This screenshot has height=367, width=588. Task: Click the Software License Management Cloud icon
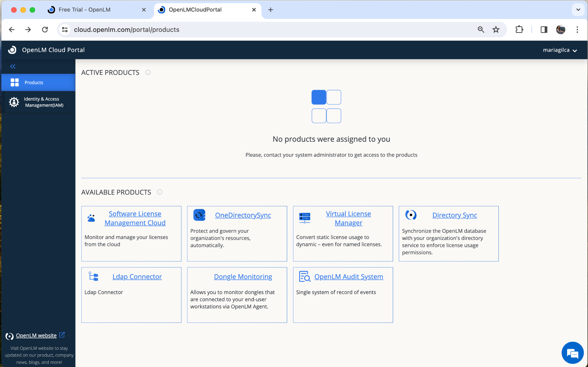[91, 218]
